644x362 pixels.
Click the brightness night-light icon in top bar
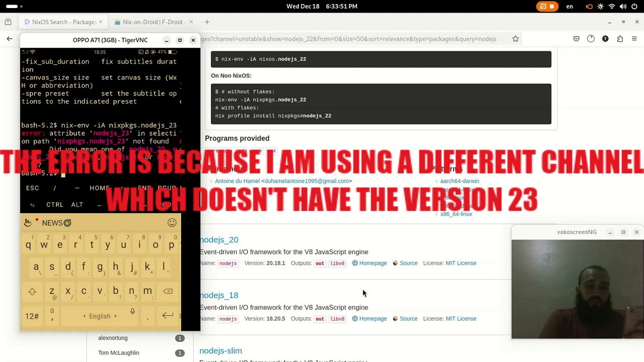pos(601,7)
